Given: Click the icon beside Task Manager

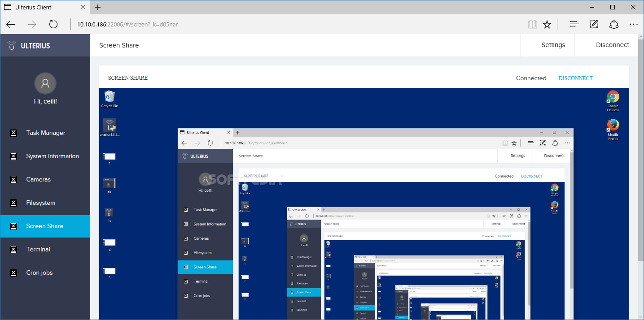Looking at the screenshot, I should coord(13,133).
